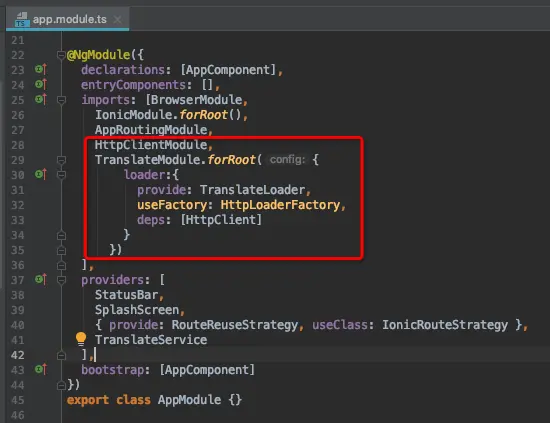550x423 pixels.
Task: Open implements gutter icon for loader line 30
Action: (x=41, y=174)
